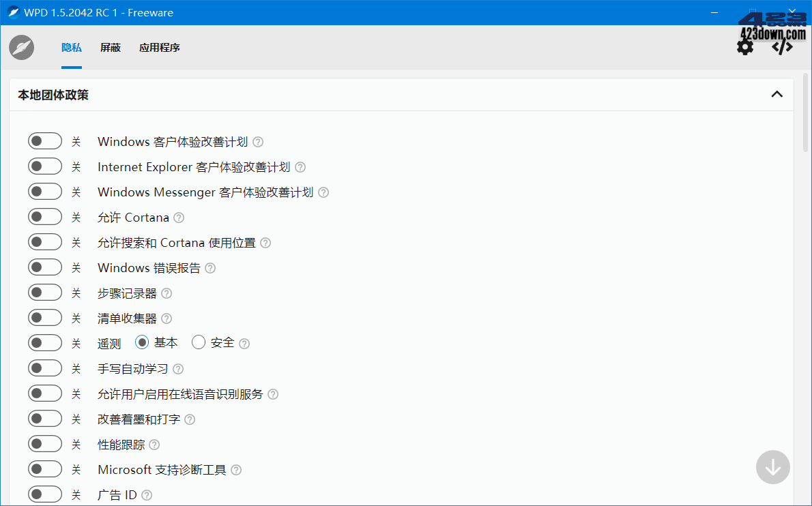
Task: Toggle the 步骤记录器 switch
Action: coord(45,292)
